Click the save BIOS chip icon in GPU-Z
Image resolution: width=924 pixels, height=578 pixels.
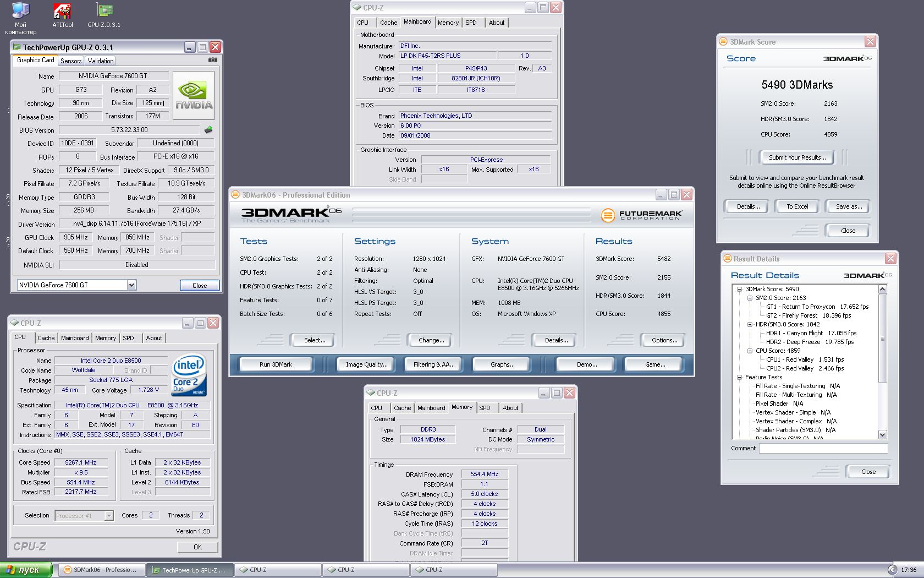tap(208, 130)
